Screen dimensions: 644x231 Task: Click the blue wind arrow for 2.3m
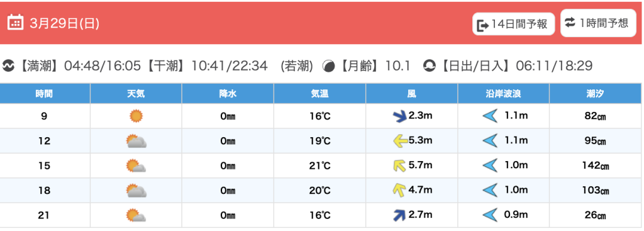pyautogui.click(x=399, y=116)
